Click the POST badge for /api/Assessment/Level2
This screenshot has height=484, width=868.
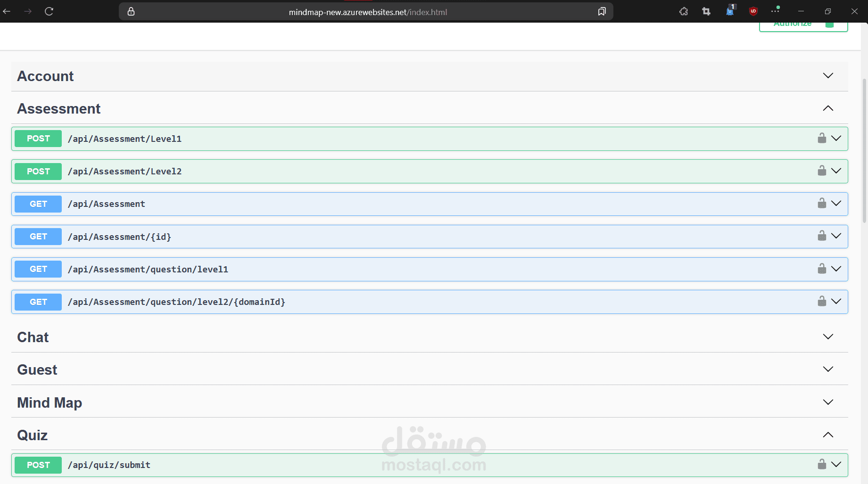pos(38,171)
